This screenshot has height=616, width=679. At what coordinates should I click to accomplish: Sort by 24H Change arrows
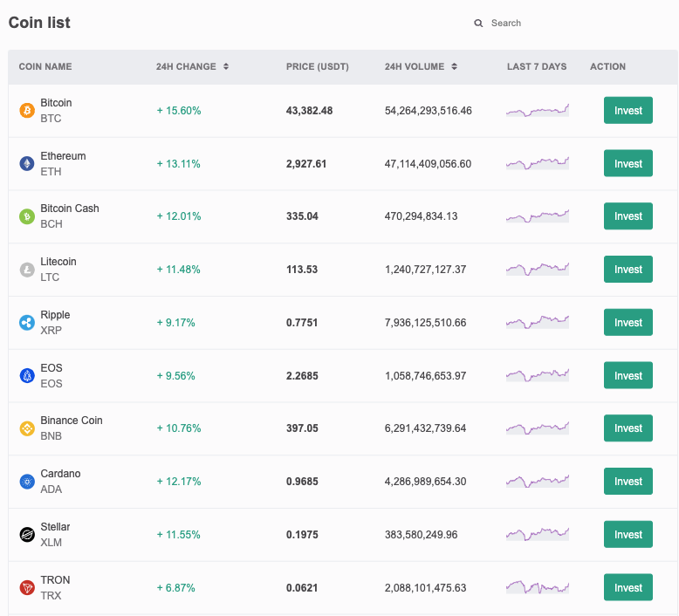click(x=226, y=66)
